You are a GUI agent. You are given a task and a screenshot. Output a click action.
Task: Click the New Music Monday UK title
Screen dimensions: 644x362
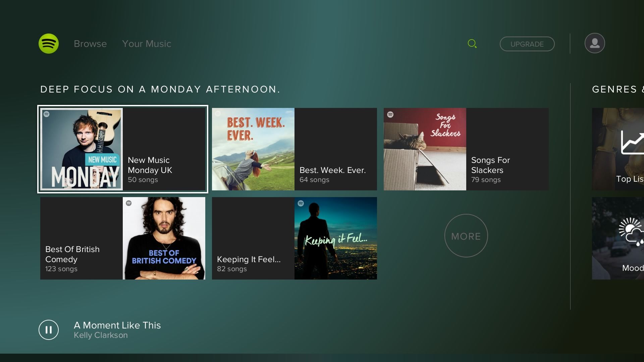click(150, 165)
